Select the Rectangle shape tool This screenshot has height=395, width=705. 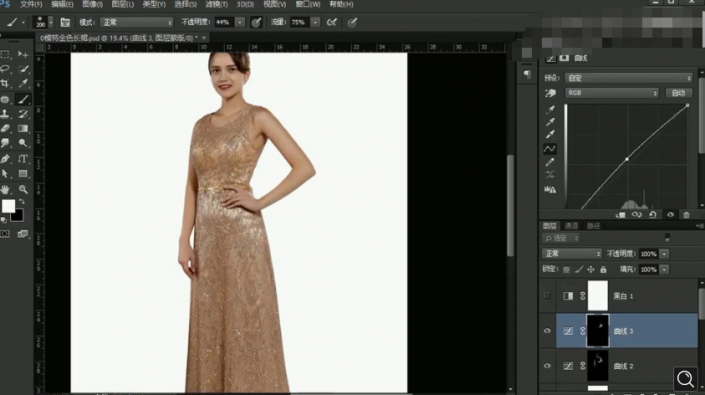(22, 173)
